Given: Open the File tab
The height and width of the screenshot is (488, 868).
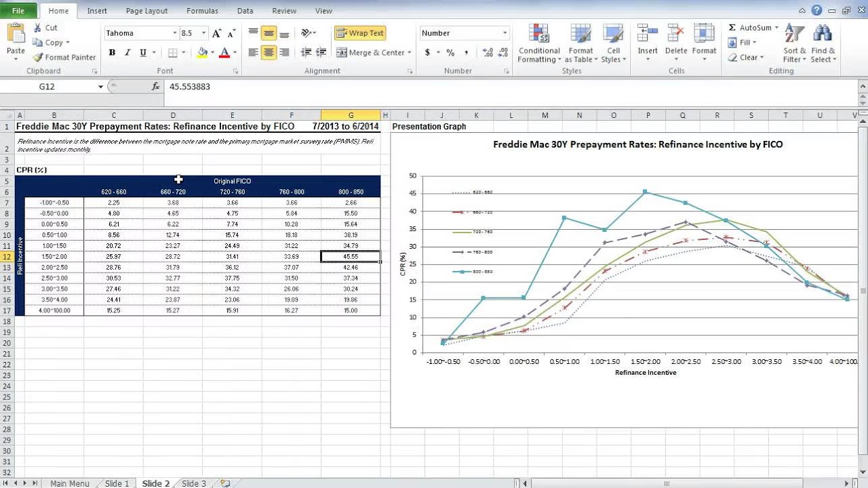Looking at the screenshot, I should (x=18, y=11).
